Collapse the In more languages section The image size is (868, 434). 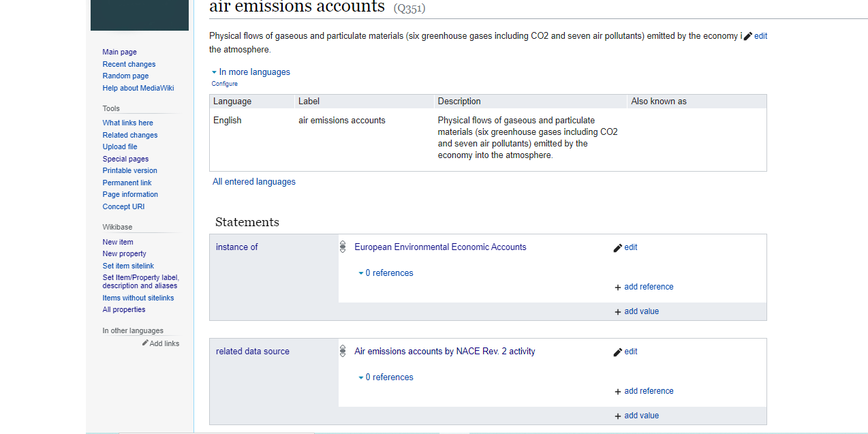coord(250,72)
